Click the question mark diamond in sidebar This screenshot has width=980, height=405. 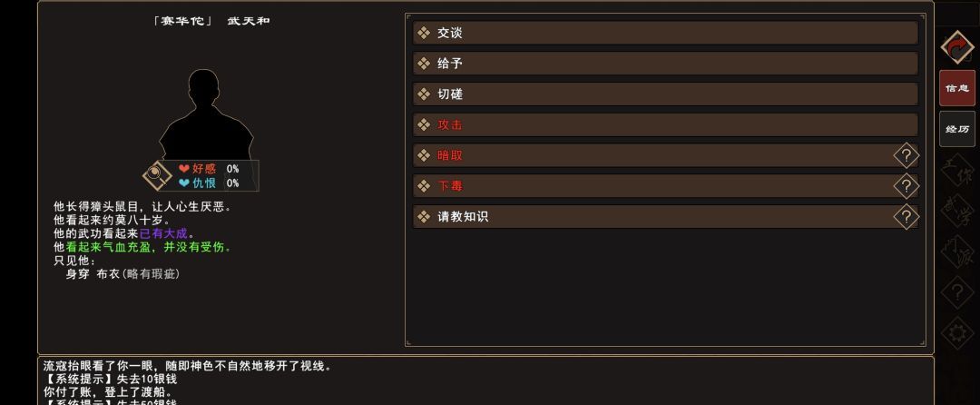click(956, 292)
